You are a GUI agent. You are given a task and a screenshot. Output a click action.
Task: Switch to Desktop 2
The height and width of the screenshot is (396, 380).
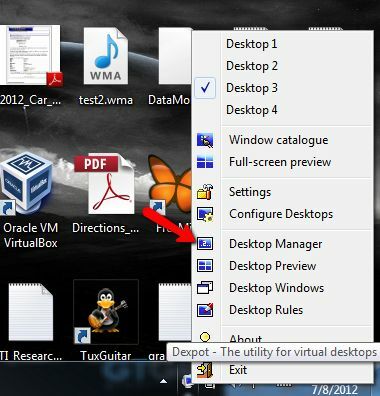pyautogui.click(x=283, y=66)
